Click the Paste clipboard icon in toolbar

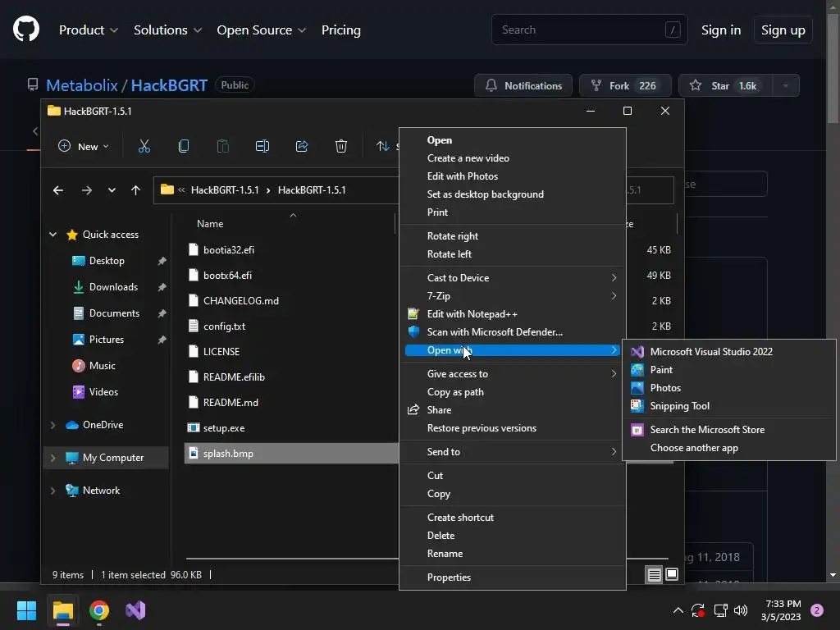[223, 146]
